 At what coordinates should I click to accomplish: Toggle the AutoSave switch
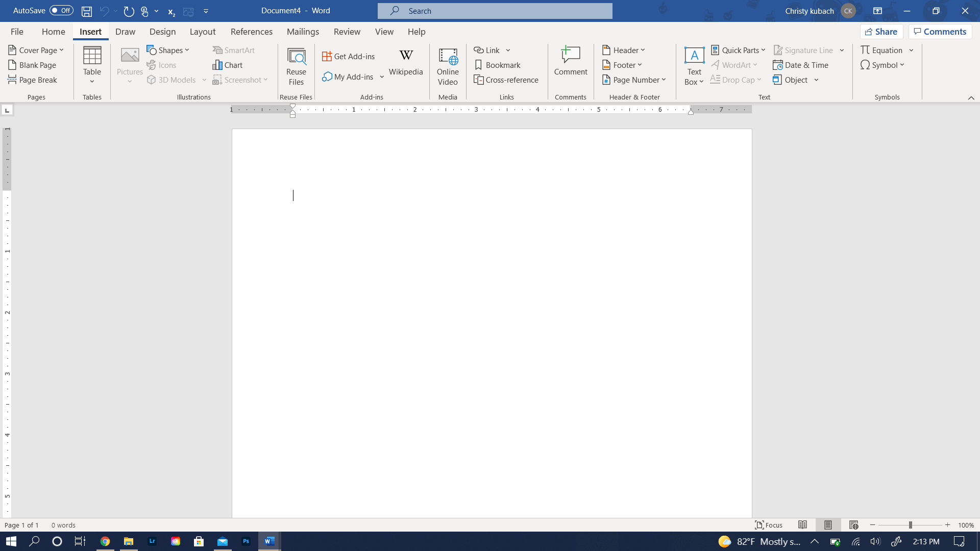(61, 11)
